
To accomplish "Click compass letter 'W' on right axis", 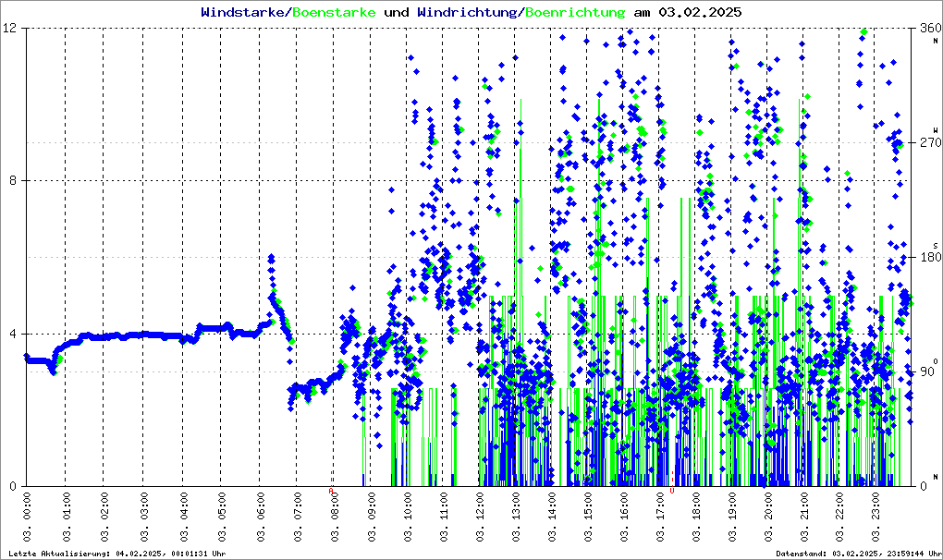I will (936, 129).
